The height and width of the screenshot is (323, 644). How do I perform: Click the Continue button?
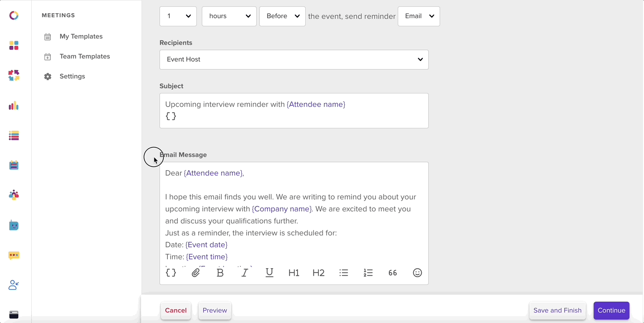pos(611,311)
